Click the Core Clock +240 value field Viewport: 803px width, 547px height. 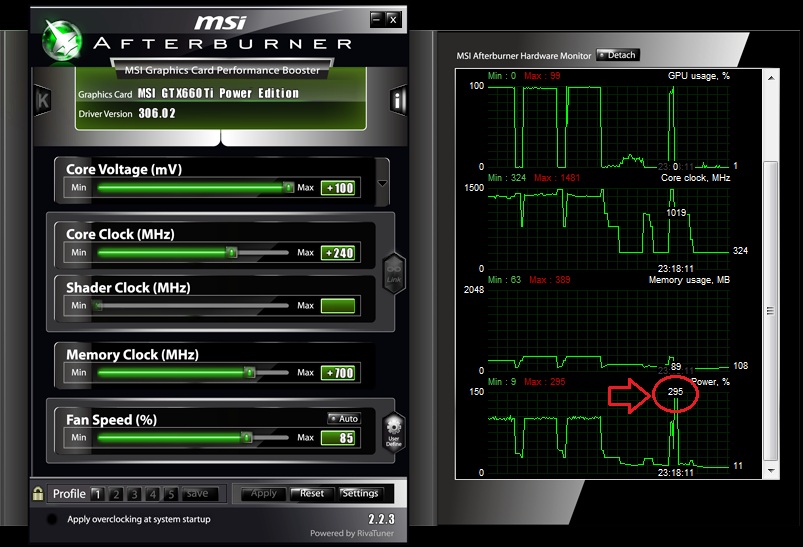(337, 253)
